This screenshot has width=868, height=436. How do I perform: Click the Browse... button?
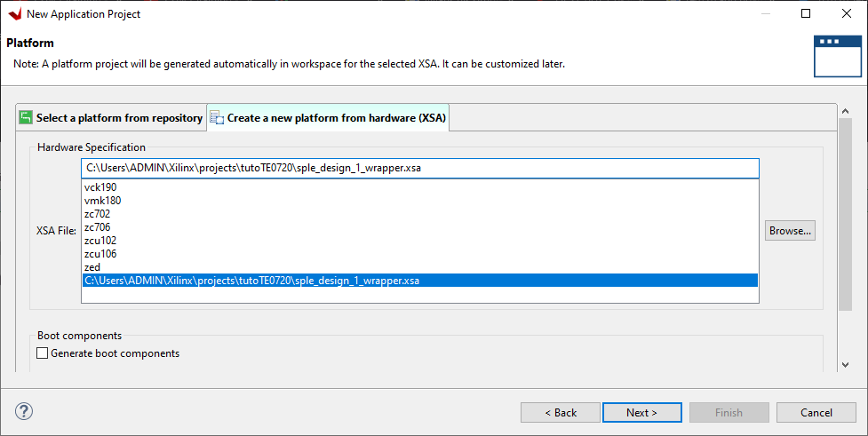coord(790,231)
